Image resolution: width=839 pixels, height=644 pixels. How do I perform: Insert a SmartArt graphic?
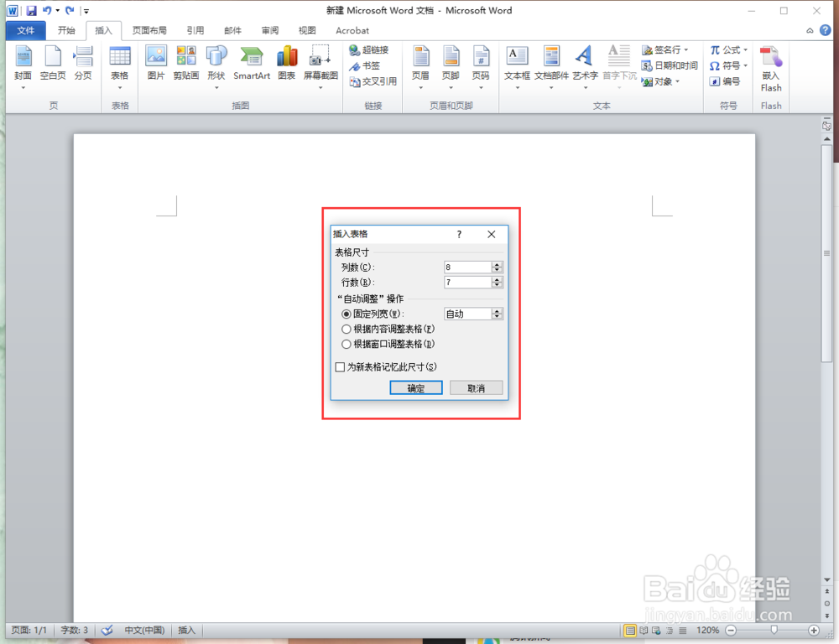tap(252, 63)
